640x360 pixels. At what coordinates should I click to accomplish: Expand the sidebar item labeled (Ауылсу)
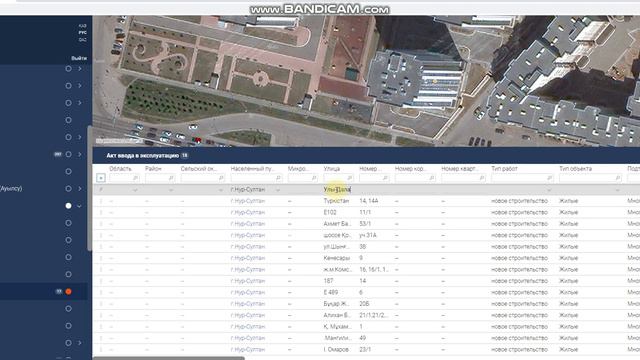point(80,189)
